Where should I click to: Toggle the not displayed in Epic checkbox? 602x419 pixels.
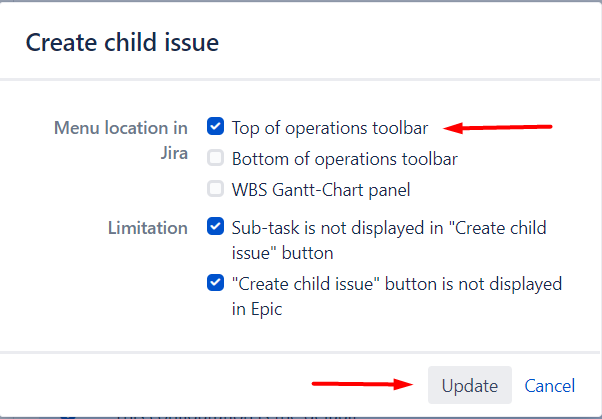215,283
